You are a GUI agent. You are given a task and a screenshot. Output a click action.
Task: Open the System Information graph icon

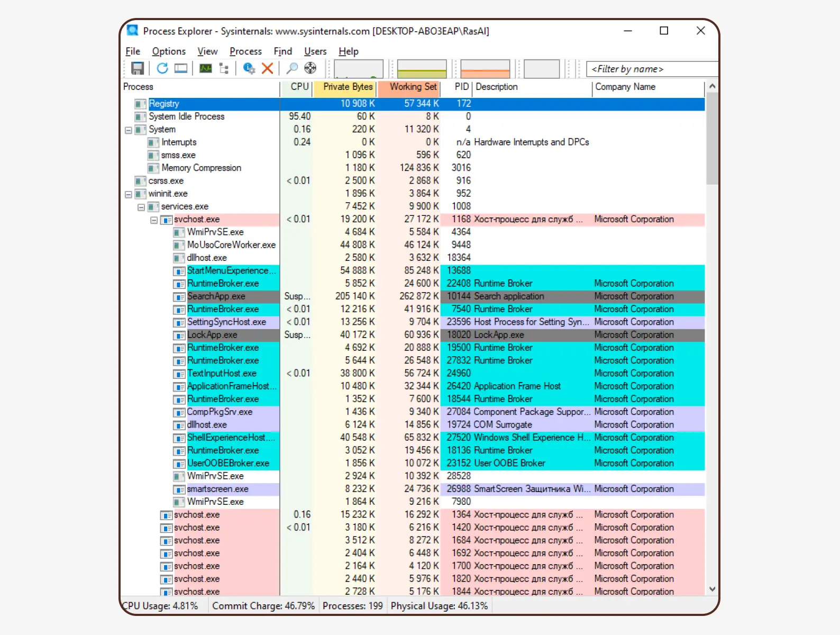coord(206,68)
